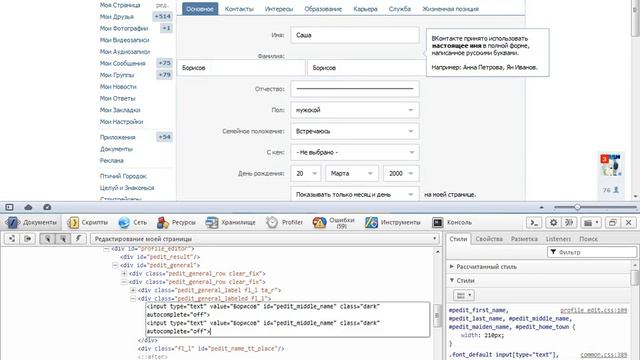Open Семейное положение dropdown showing Встречаюсь

click(x=355, y=131)
